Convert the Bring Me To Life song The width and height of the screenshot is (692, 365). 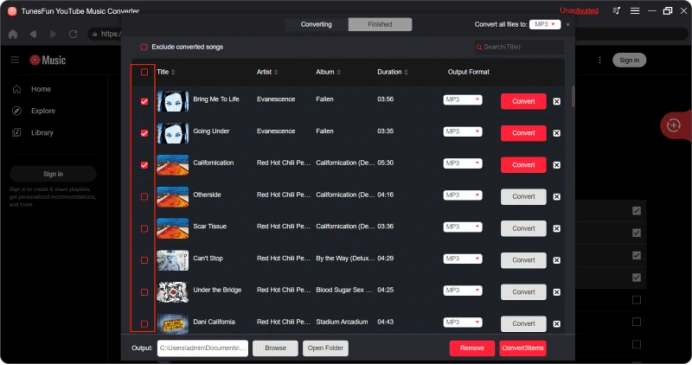[x=523, y=102]
